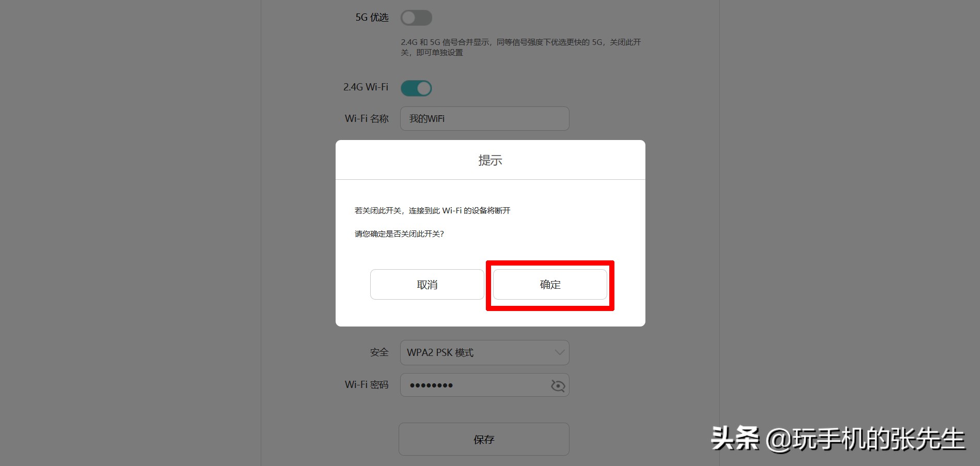
Task: Click the 头条 @玩手机的张先生 watermark
Action: pyautogui.click(x=837, y=439)
